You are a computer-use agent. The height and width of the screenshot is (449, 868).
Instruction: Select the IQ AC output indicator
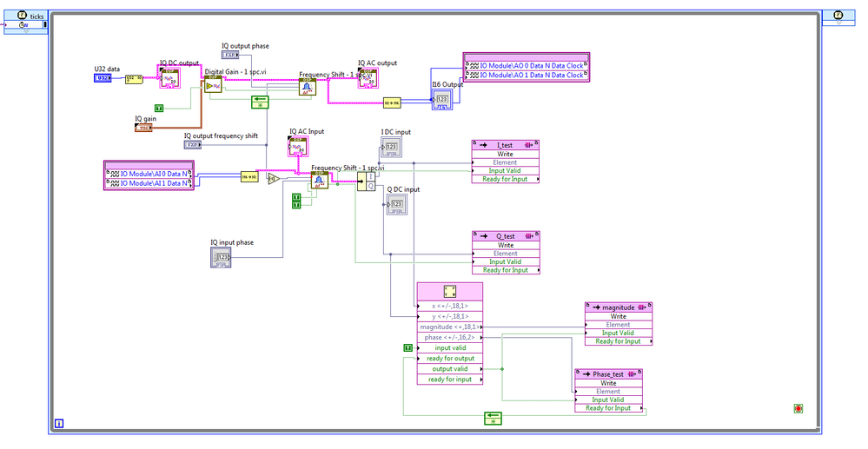coord(368,78)
